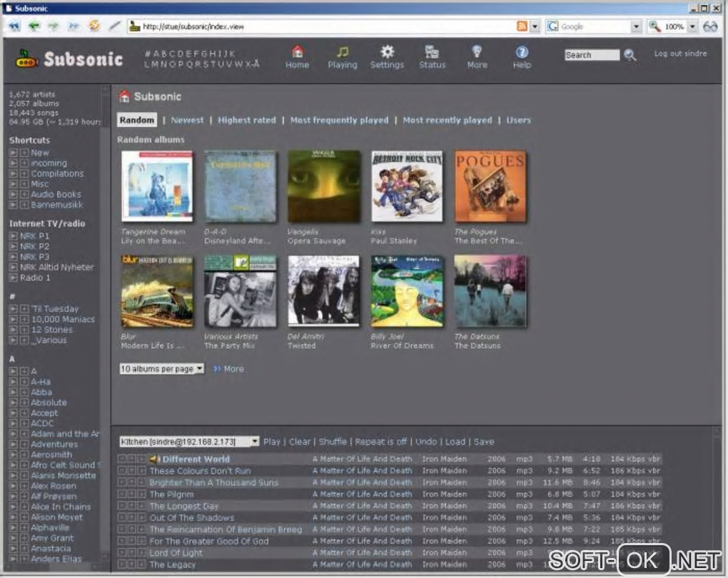This screenshot has height=578, width=728.
Task: Add ACDC to the playlist
Action: coord(24,423)
